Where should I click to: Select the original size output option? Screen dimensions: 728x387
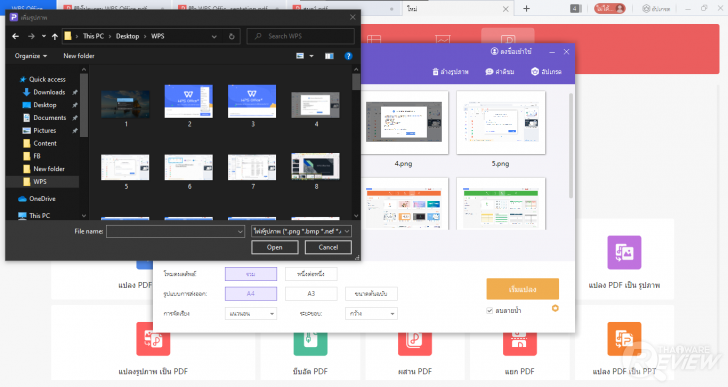[371, 294]
